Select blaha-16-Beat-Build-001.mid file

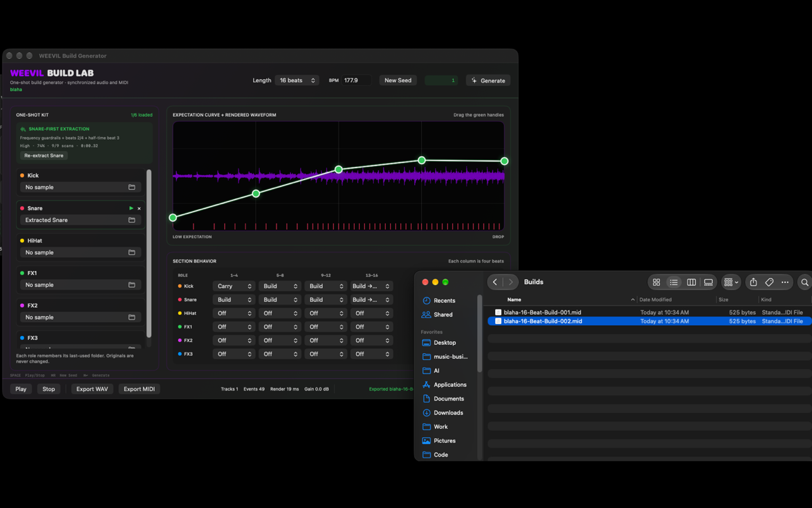point(650,312)
